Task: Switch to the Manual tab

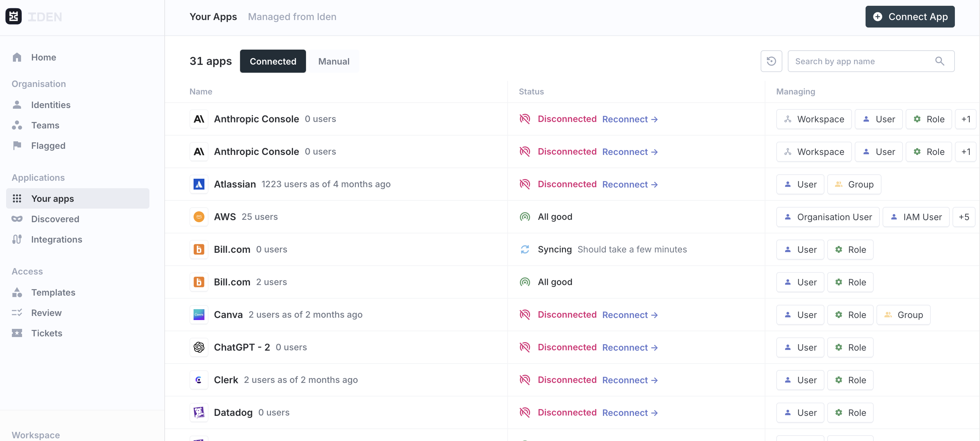Action: point(333,61)
